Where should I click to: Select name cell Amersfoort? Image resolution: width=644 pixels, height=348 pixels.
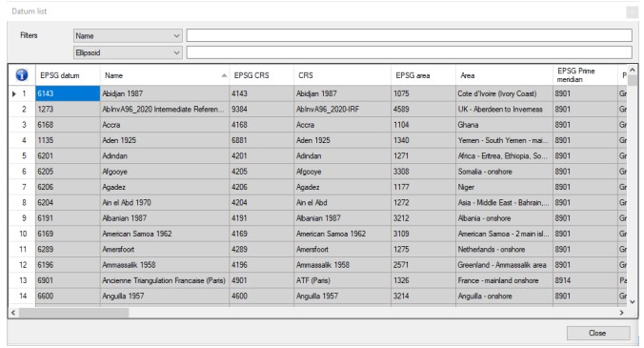click(165, 250)
